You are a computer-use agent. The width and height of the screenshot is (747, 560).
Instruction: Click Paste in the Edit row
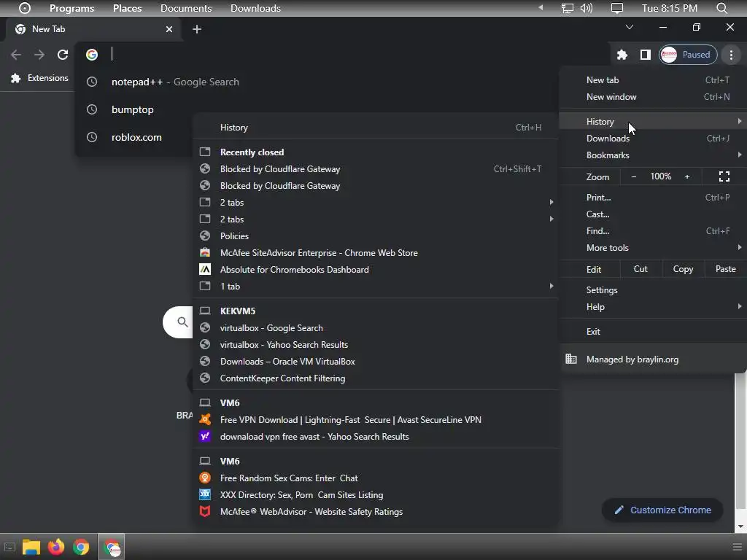click(x=725, y=269)
